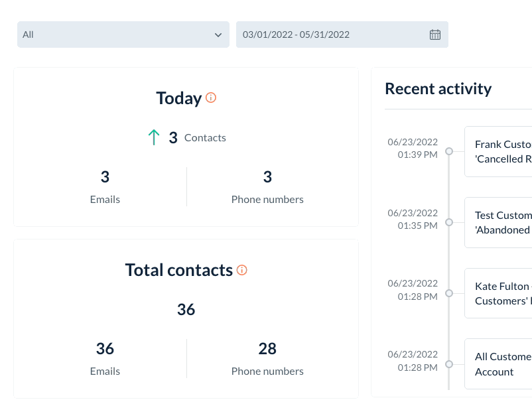Select the Kate Fulton activity card
Viewport: 532px width, 402px height.
point(499,293)
